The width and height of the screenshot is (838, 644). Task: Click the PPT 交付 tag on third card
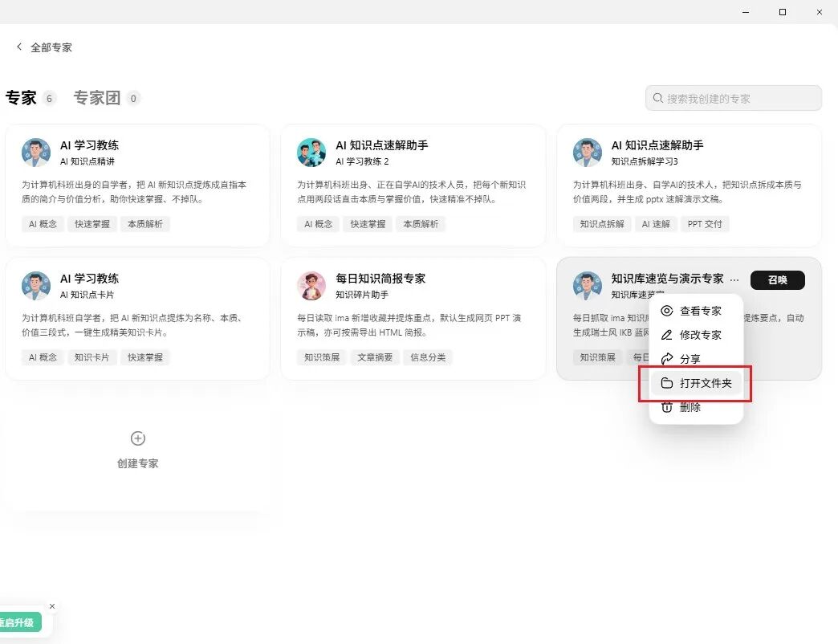click(x=705, y=224)
